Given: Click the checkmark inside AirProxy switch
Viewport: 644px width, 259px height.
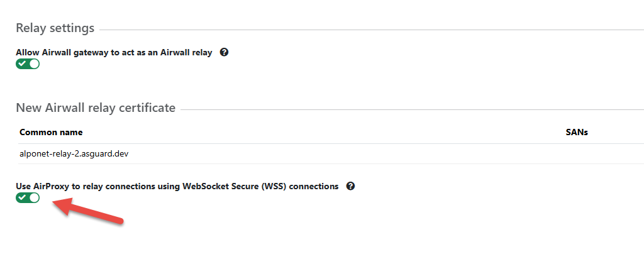Looking at the screenshot, I should (x=22, y=197).
